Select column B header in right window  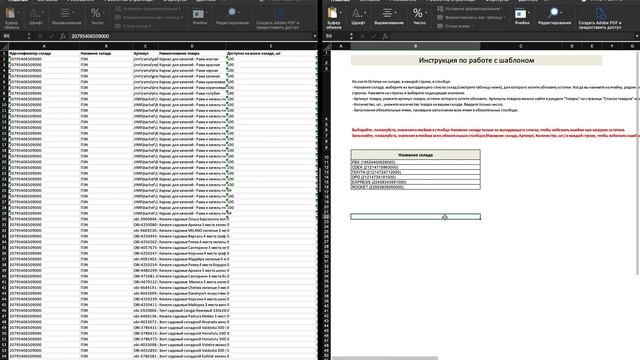tap(416, 46)
